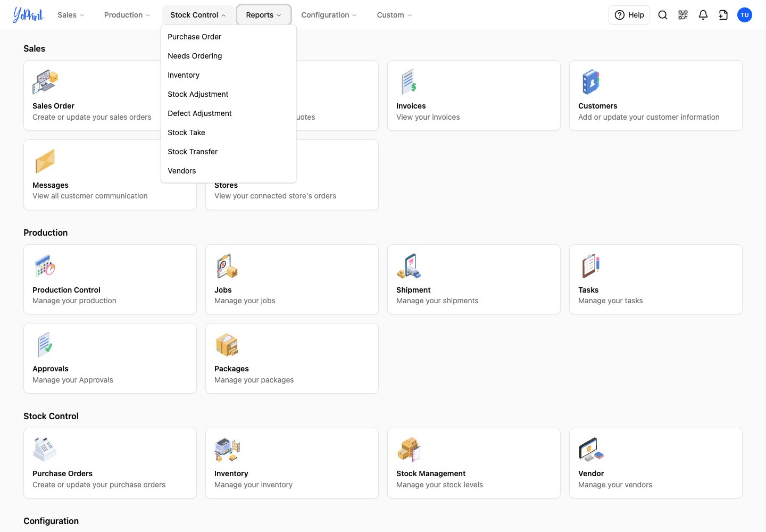The image size is (766, 532).
Task: Open the QR code scanner icon
Action: point(683,15)
